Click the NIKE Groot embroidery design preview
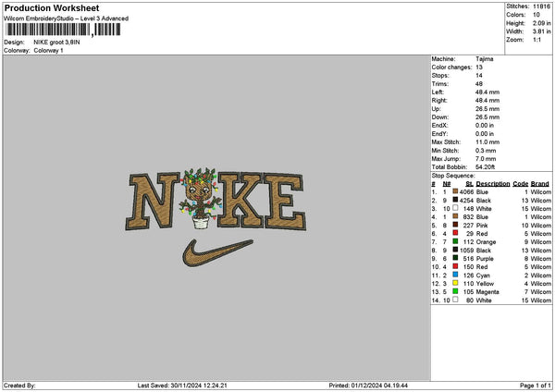Screen dimensions: 555x392 pyautogui.click(x=216, y=217)
